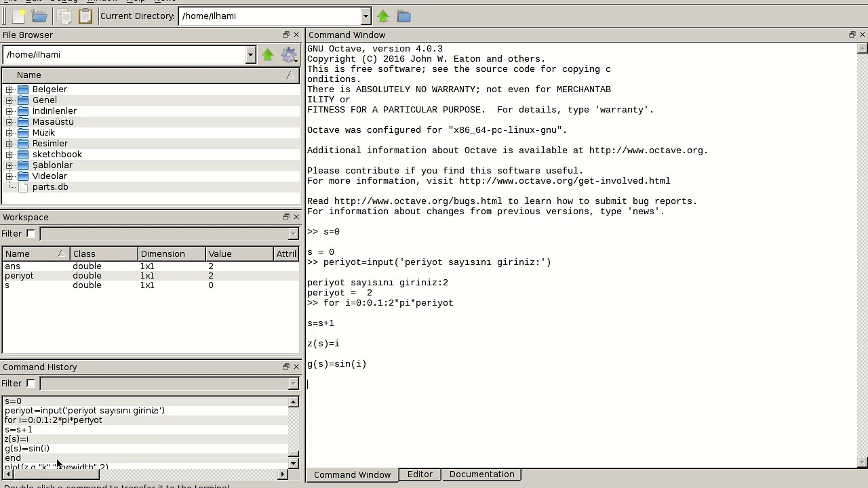The image size is (868, 488).
Task: Toggle the Command History Filter checkbox
Action: tap(31, 383)
